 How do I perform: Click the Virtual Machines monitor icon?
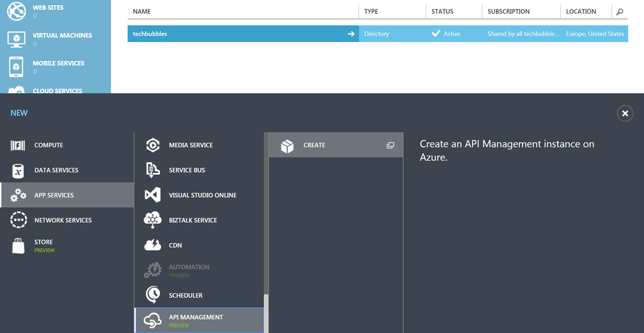(16, 39)
